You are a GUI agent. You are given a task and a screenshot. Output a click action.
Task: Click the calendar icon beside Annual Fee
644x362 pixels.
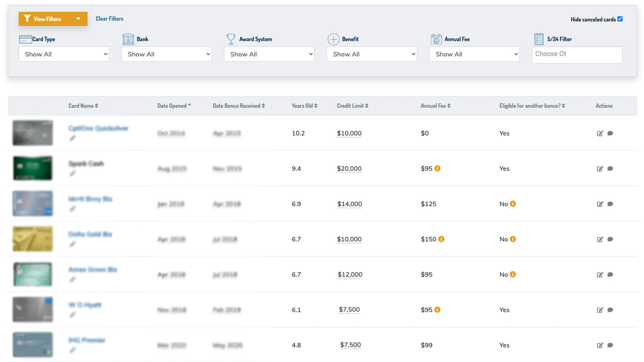[435, 39]
